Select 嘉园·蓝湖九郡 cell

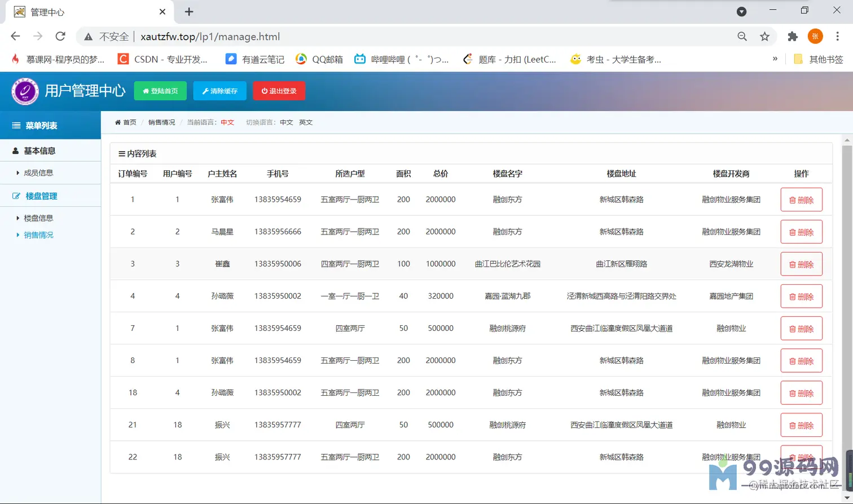click(507, 296)
